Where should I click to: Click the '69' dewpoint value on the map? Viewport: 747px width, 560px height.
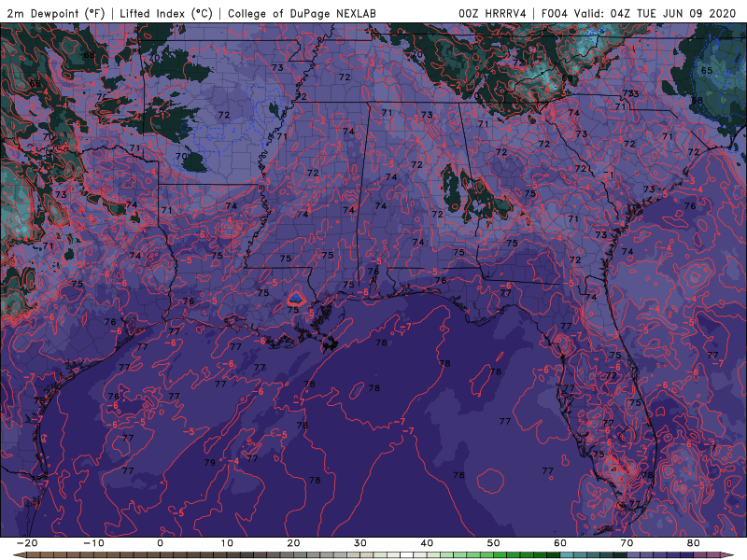coord(567,78)
